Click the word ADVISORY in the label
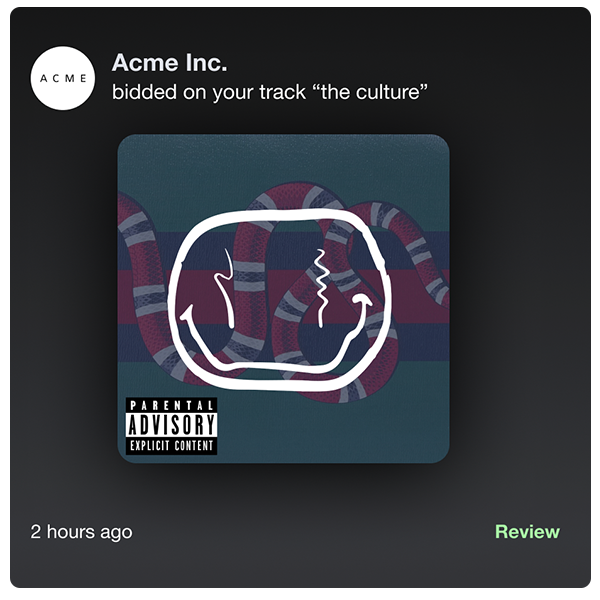The width and height of the screenshot is (600, 600). click(x=171, y=424)
